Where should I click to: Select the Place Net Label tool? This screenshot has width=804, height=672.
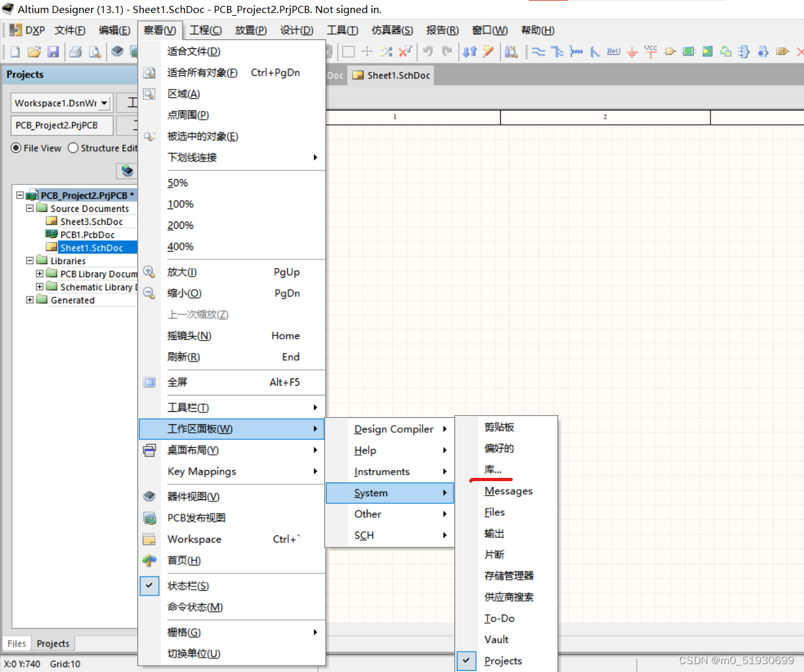pyautogui.click(x=613, y=52)
